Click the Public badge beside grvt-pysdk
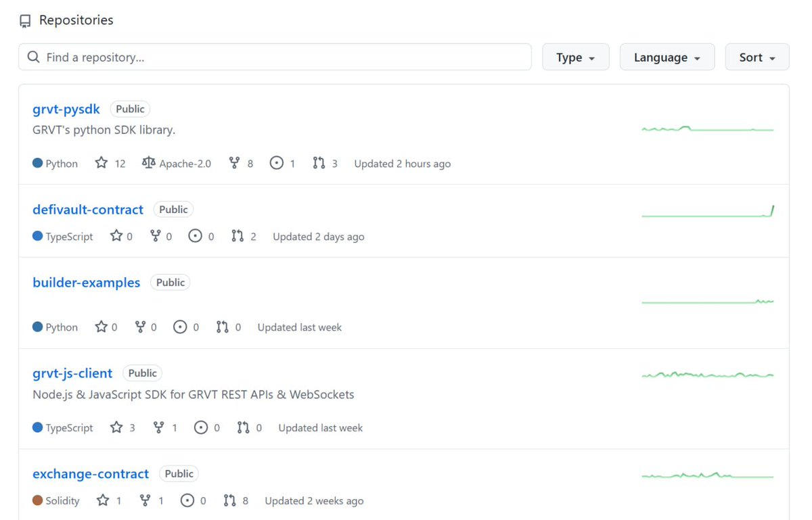The height and width of the screenshot is (520, 812). (x=130, y=109)
